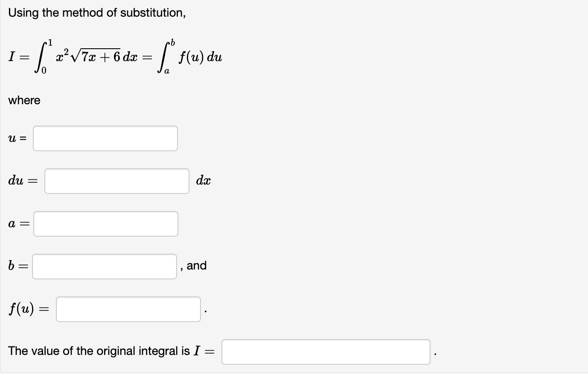Image resolution: width=588 pixels, height=375 pixels.
Task: Select the lower limit a answer box
Action: [105, 223]
